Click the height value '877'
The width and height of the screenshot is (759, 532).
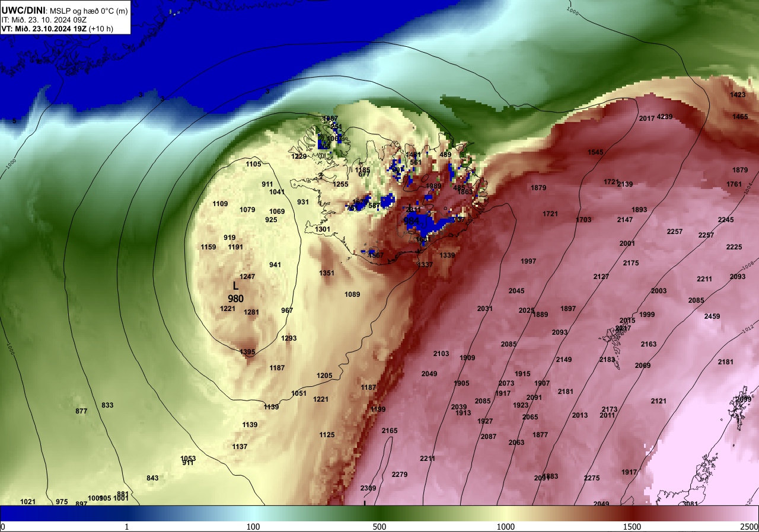[x=81, y=411]
